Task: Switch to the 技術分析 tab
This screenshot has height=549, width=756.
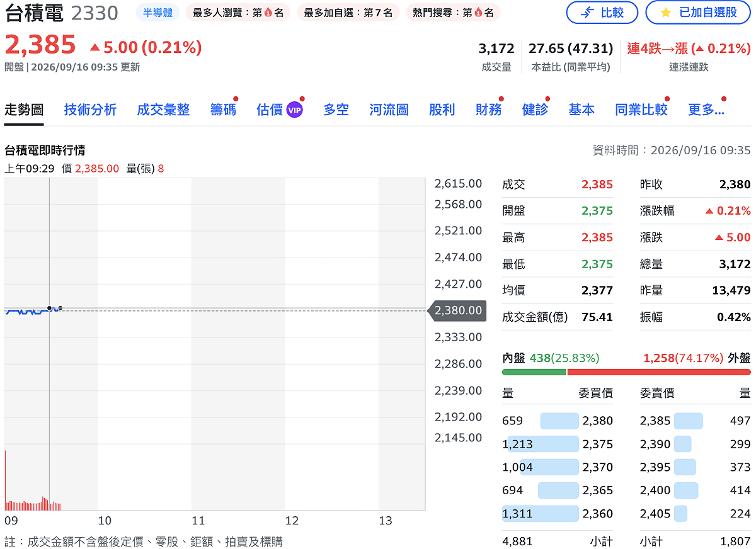Action: (90, 110)
